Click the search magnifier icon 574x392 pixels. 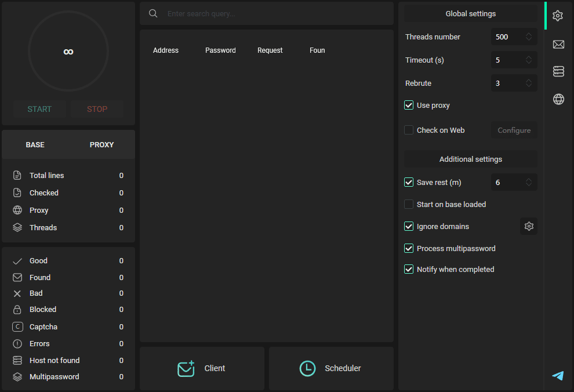(153, 13)
